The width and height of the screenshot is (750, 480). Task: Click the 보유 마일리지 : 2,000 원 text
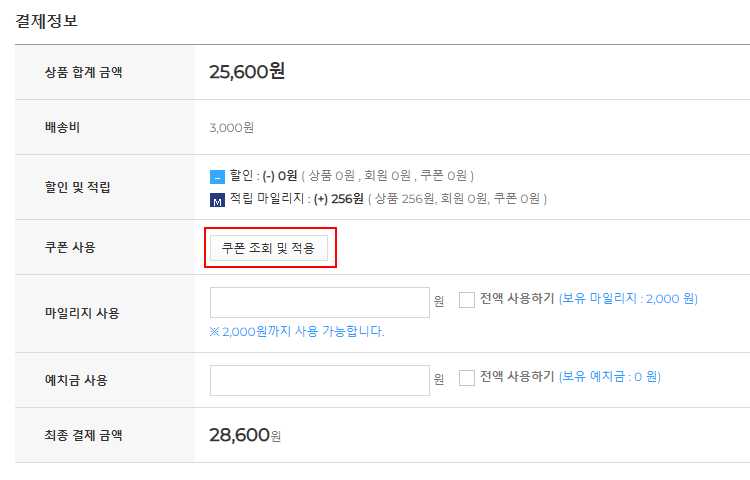(x=628, y=299)
